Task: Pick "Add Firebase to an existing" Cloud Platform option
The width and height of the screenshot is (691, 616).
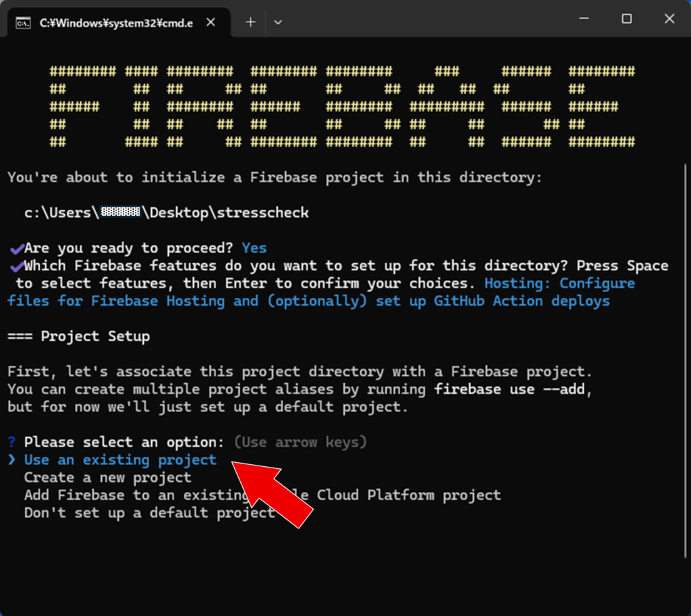Action: tap(262, 495)
